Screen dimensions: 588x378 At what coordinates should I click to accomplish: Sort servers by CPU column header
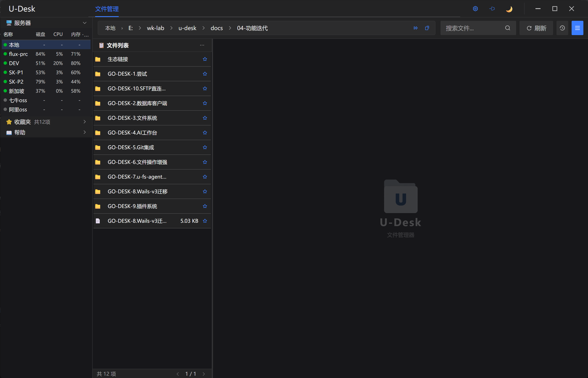point(58,34)
